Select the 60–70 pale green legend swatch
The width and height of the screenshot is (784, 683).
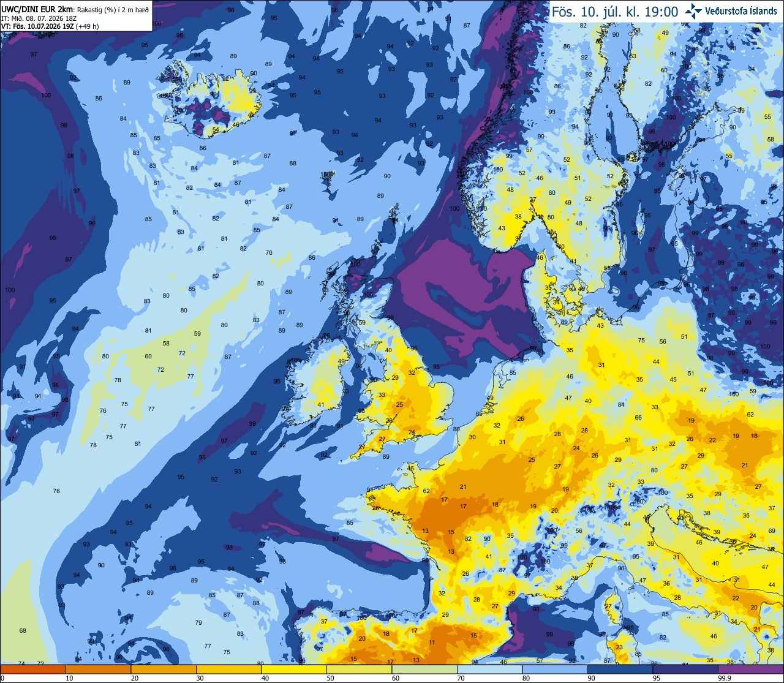(424, 669)
